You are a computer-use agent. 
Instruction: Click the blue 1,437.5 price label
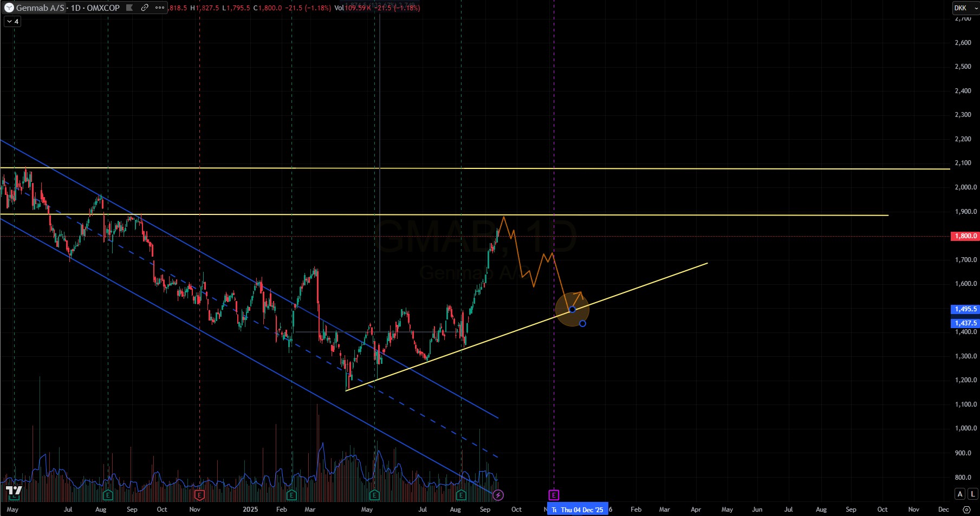965,323
